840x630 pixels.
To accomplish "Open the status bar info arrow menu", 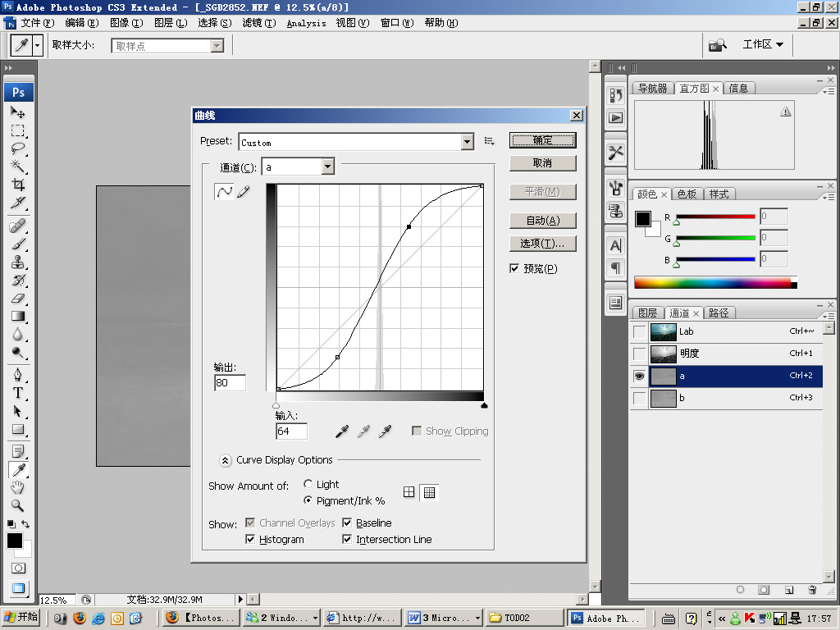I will [x=240, y=600].
